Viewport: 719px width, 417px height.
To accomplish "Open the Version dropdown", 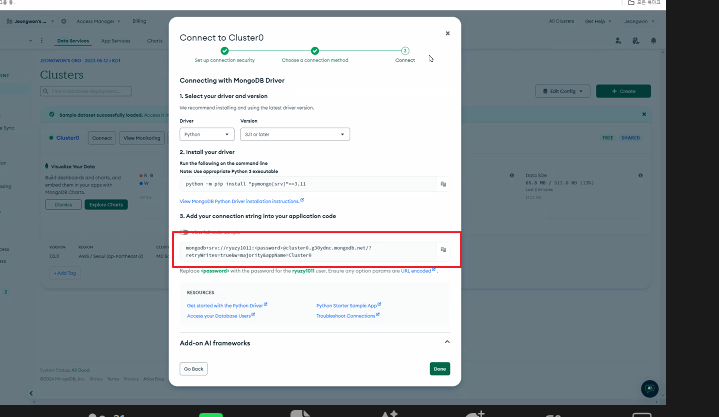I will pos(295,134).
